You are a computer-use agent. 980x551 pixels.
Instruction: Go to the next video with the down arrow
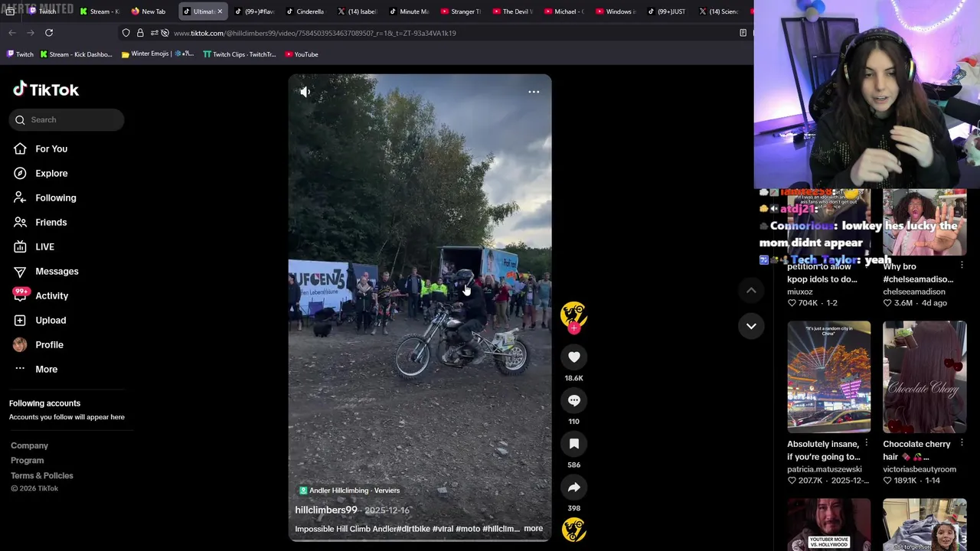click(751, 326)
